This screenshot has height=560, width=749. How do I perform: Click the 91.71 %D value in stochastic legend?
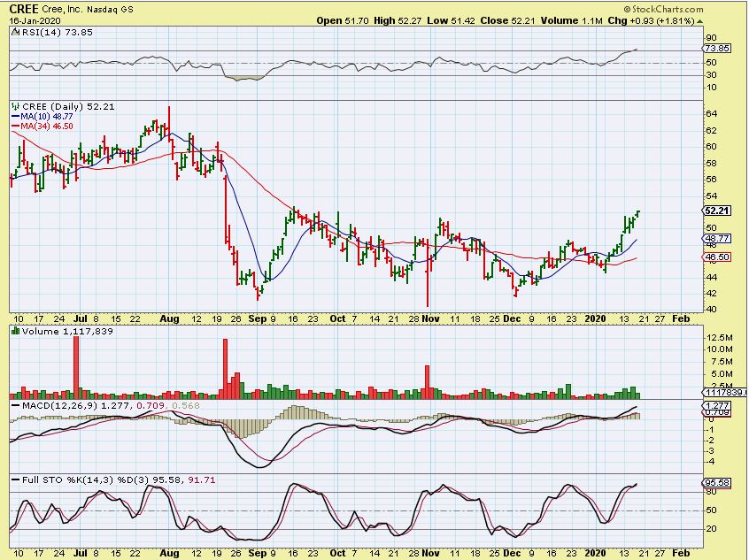(201, 479)
